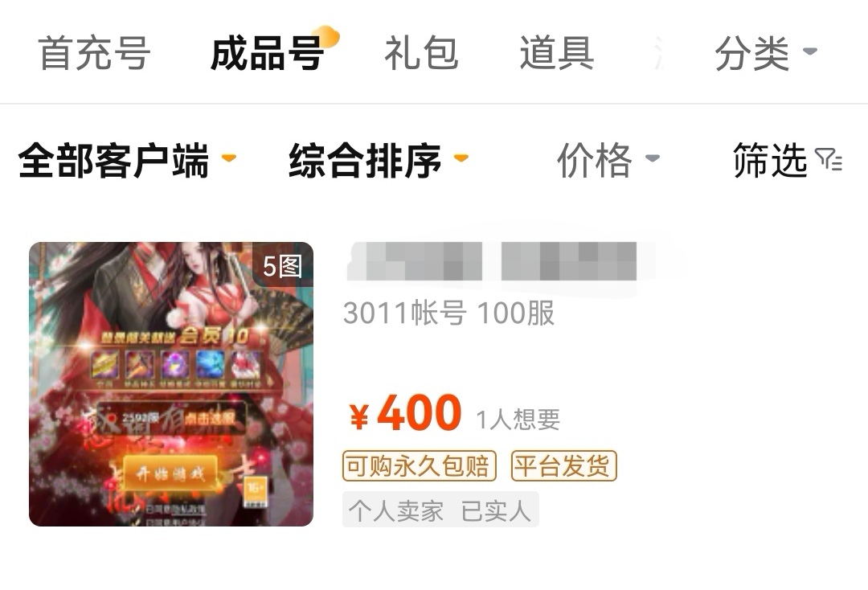Image resolution: width=868 pixels, height=590 pixels.
Task: Expand the 分类 category dropdown
Action: click(x=766, y=53)
